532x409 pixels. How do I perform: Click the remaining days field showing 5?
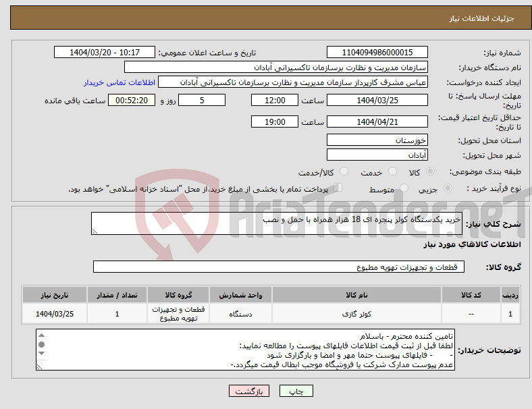click(x=202, y=100)
